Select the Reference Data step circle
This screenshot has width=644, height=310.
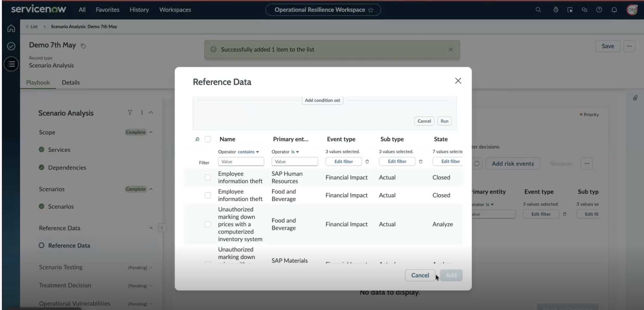(x=41, y=245)
